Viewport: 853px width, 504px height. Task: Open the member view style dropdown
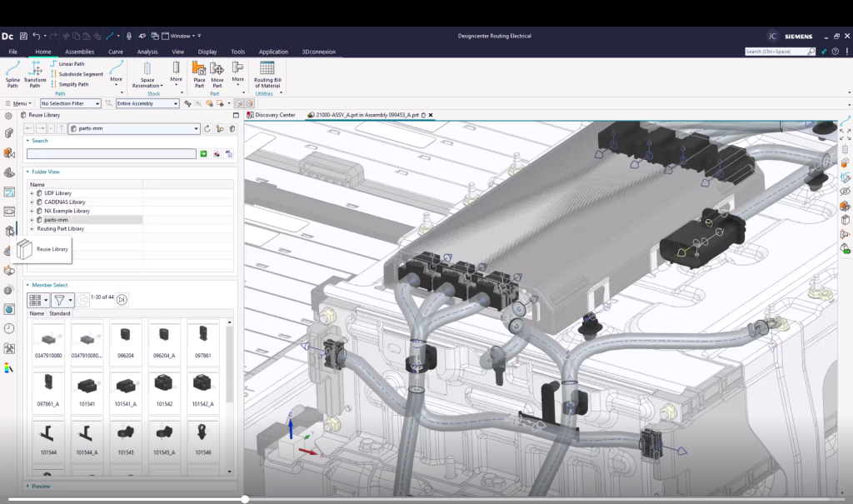[x=38, y=300]
